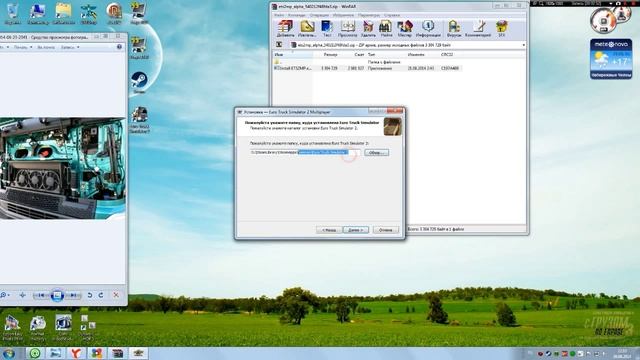Click Next (Далее >) button in installer

[x=356, y=230]
